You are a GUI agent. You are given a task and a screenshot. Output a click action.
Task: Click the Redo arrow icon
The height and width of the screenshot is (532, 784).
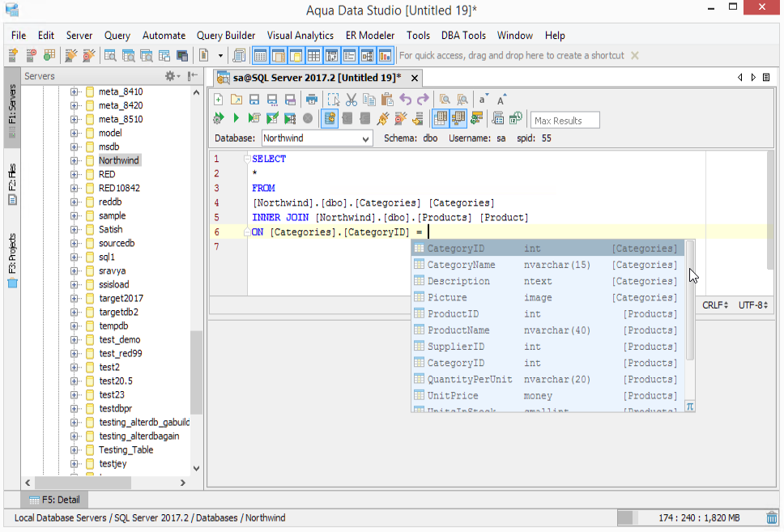(423, 100)
